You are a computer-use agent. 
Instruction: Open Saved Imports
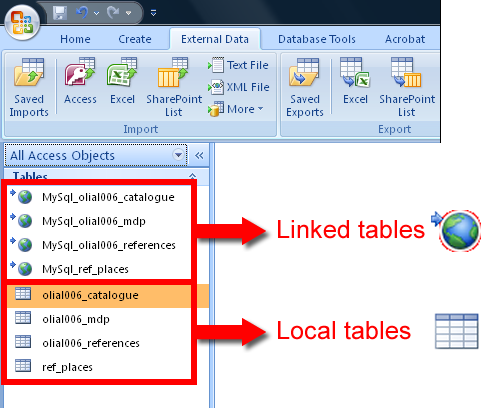click(29, 87)
